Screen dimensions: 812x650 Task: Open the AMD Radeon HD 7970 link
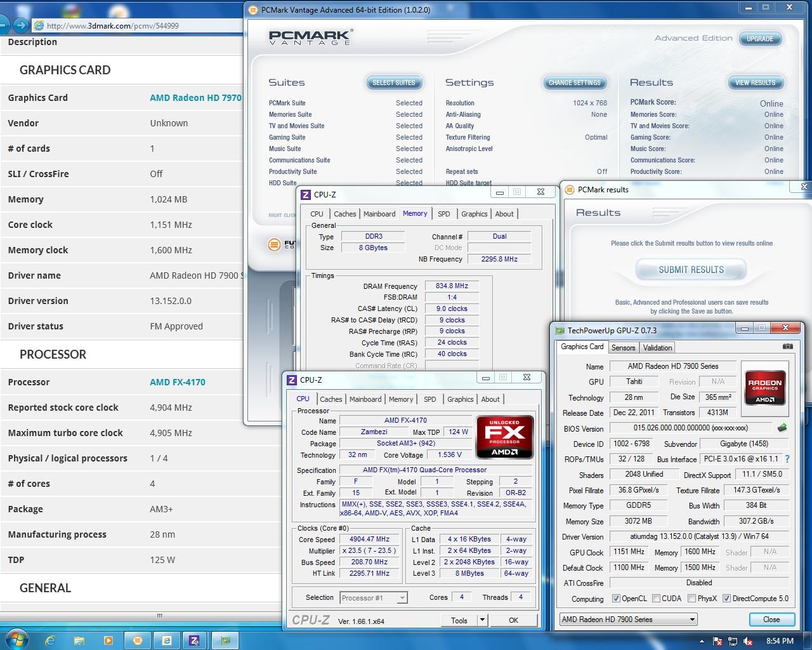pyautogui.click(x=195, y=98)
